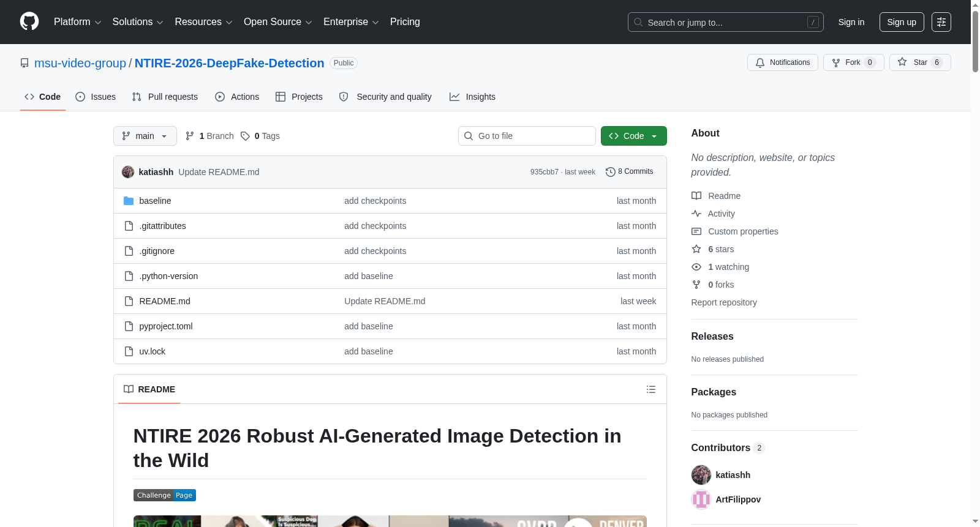Fork this repository
The width and height of the screenshot is (980, 527).
(853, 62)
